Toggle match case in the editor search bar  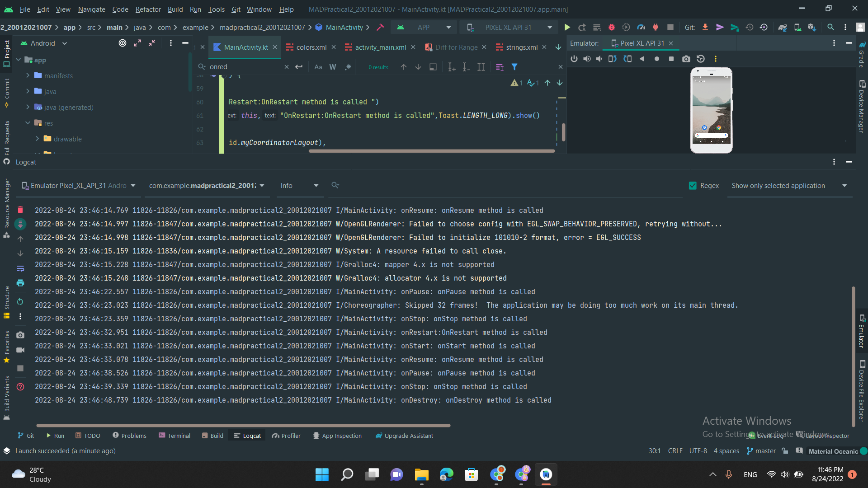coord(318,66)
